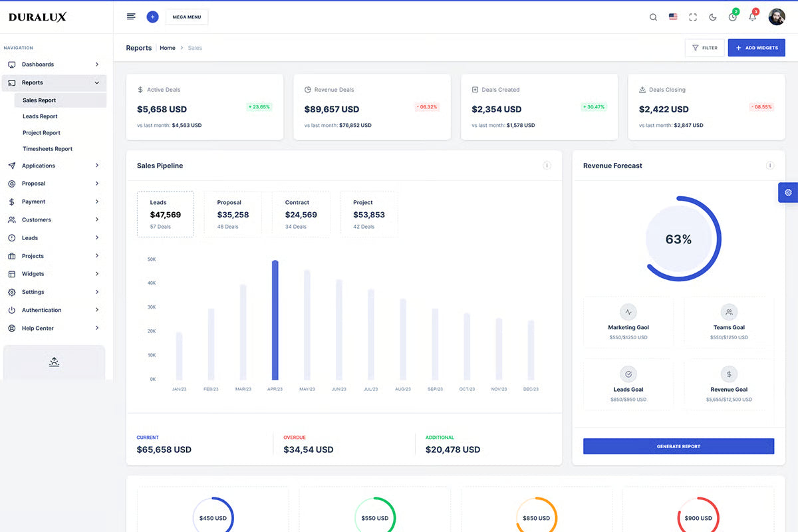Image resolution: width=798 pixels, height=532 pixels.
Task: Click the Generate Report button
Action: click(x=678, y=446)
